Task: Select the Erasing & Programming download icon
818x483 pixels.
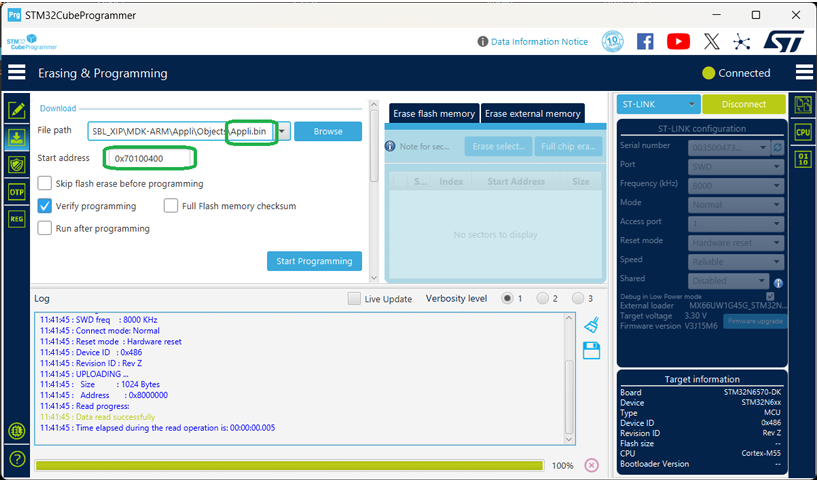Action: (x=17, y=138)
